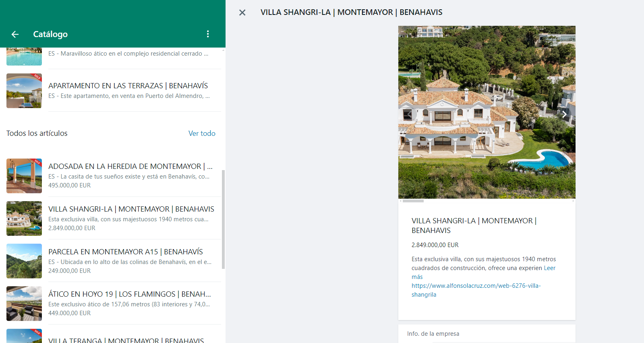
Task: Close the Villa Shangri-La detail view
Action: point(242,12)
